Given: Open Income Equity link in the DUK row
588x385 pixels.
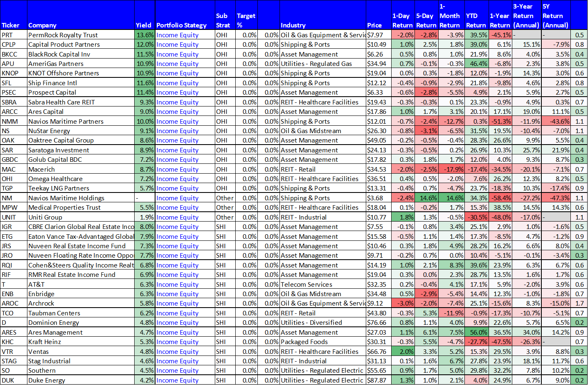Looking at the screenshot, I should [x=177, y=380].
